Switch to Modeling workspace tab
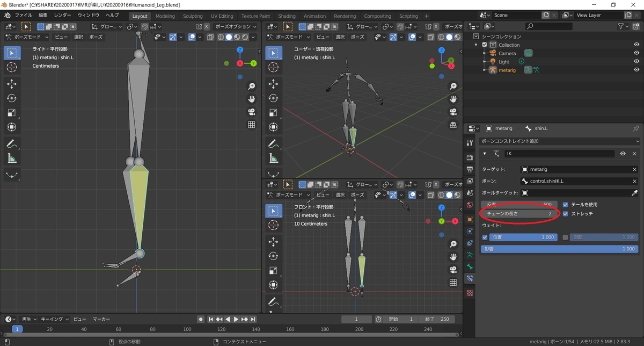The height and width of the screenshot is (346, 644). [x=165, y=16]
